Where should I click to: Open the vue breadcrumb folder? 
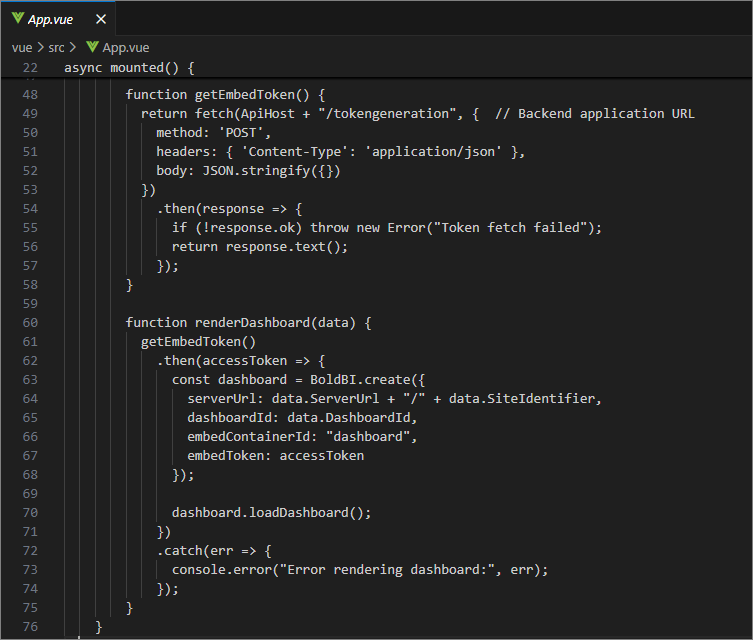[22, 48]
